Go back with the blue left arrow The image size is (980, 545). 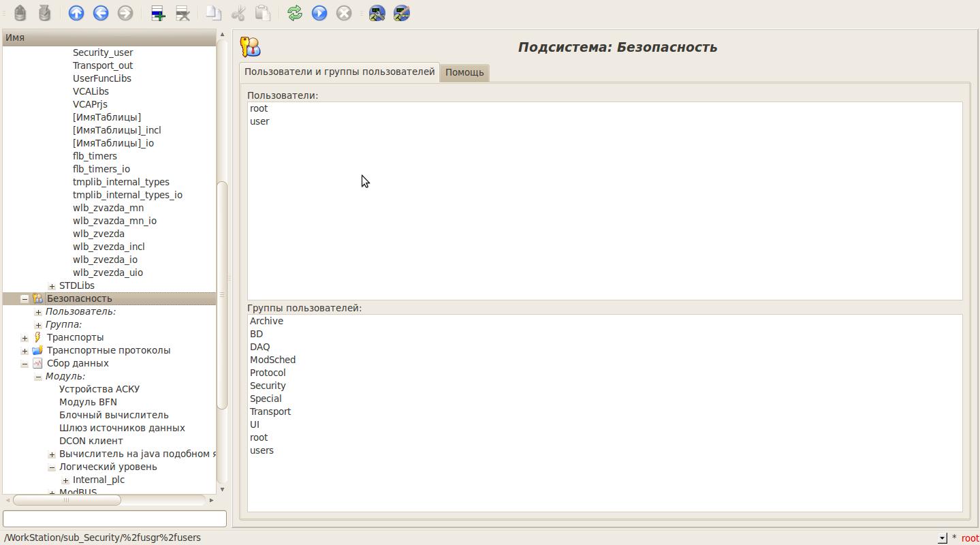[x=101, y=13]
